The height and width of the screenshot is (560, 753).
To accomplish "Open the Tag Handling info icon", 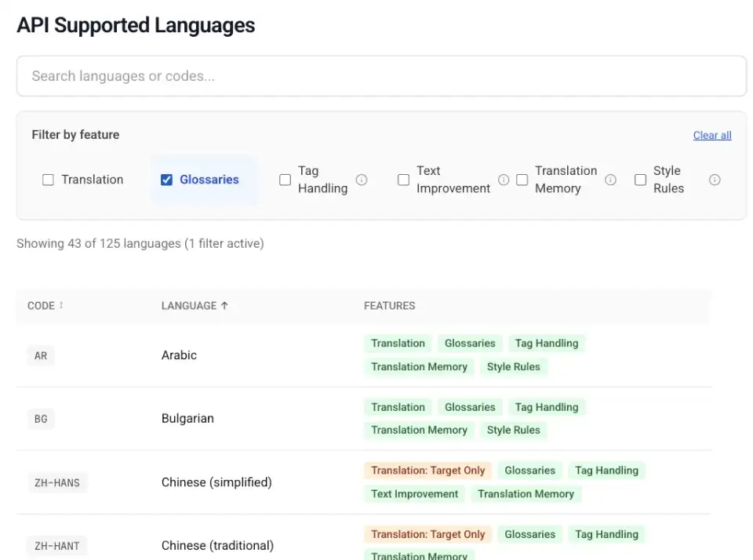I will point(362,180).
